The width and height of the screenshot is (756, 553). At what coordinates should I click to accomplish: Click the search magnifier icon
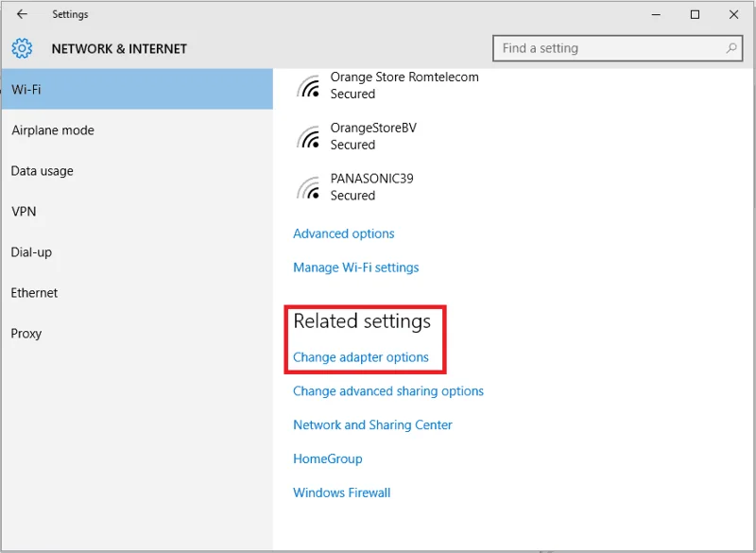731,48
